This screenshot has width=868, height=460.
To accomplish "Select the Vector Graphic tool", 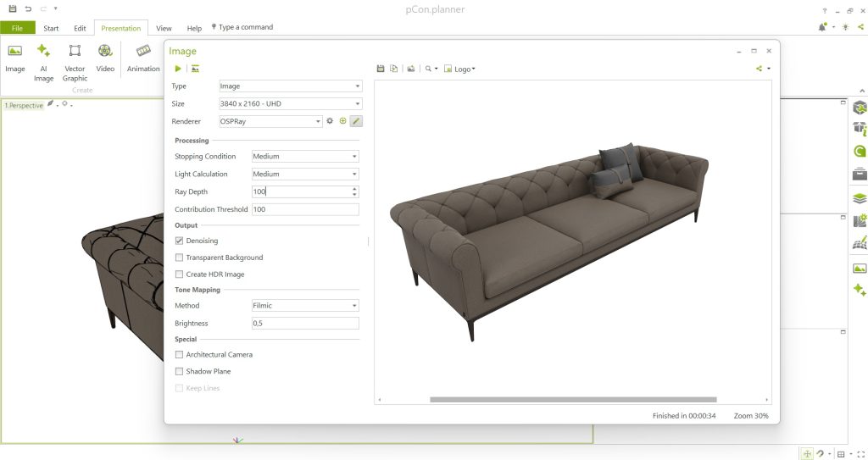I will point(75,63).
